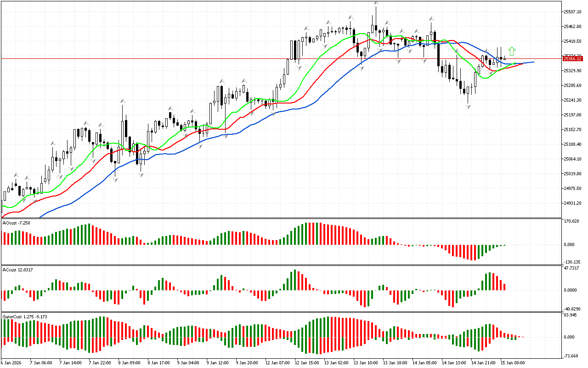The image size is (588, 368).
Task: Select the highest up fractal above the 13 Jan peak
Action: click(376, 3)
